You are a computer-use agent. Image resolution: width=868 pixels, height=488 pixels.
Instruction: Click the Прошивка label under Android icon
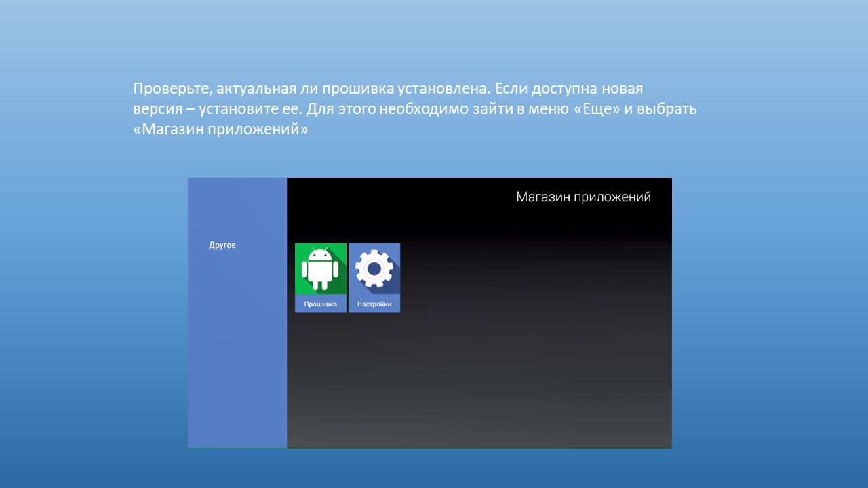(x=320, y=304)
